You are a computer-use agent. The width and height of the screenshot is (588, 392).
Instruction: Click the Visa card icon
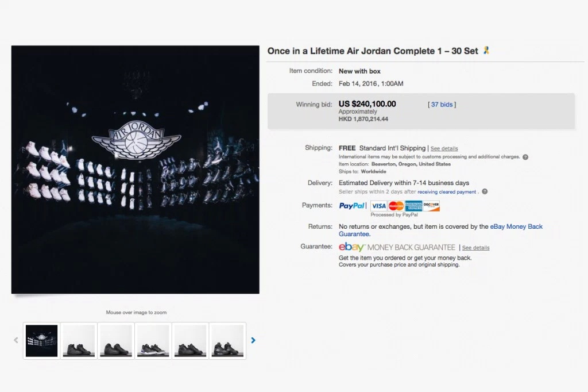(x=379, y=206)
